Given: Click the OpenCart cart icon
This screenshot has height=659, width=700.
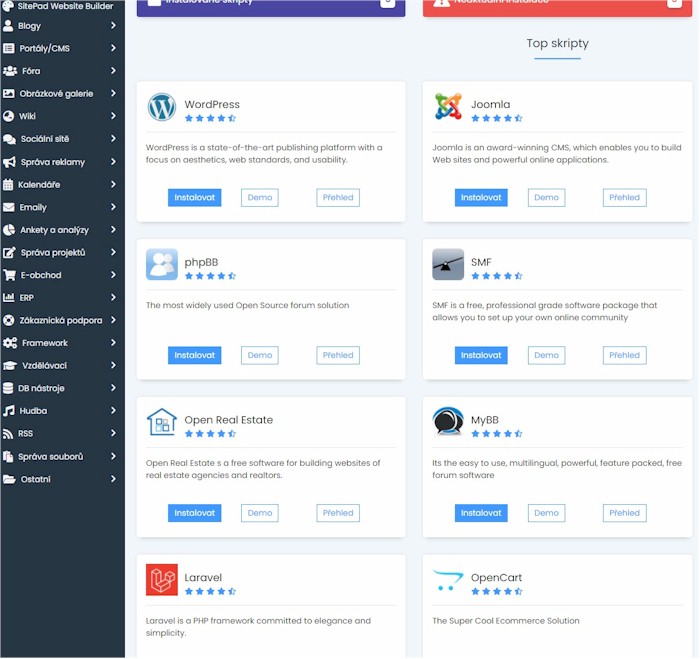Looking at the screenshot, I should tap(448, 580).
